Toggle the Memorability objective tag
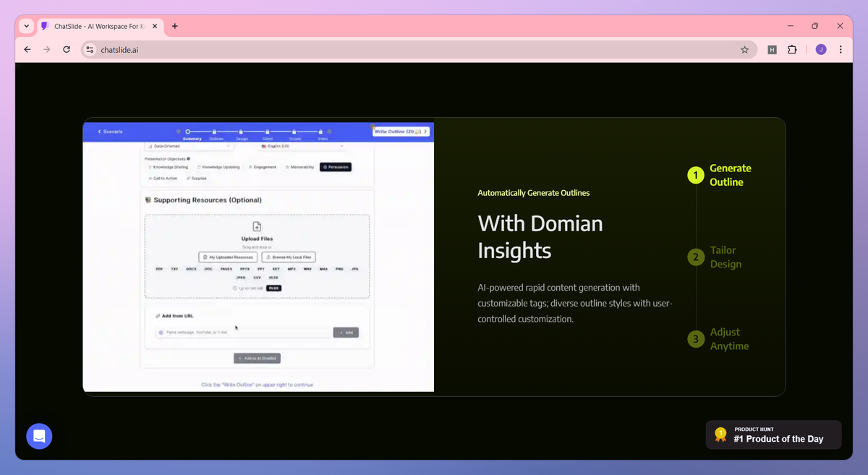Image resolution: width=868 pixels, height=475 pixels. coord(299,167)
